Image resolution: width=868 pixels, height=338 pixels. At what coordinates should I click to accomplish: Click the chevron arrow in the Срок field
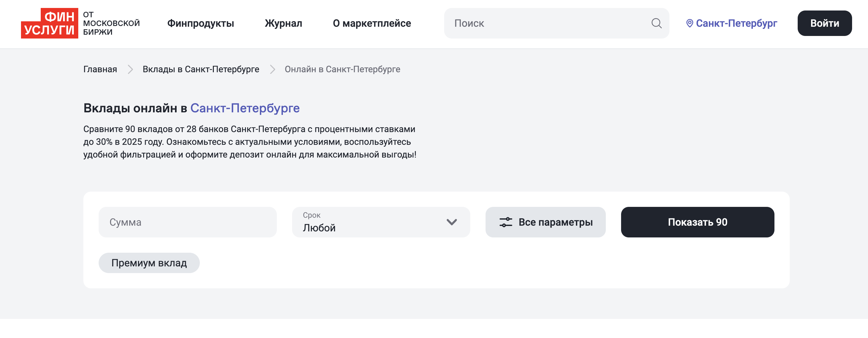(x=451, y=222)
